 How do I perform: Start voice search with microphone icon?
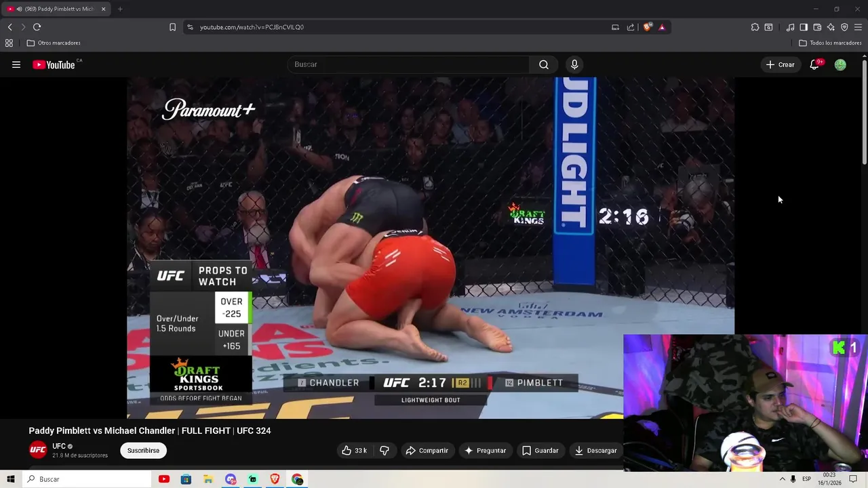[x=574, y=64]
